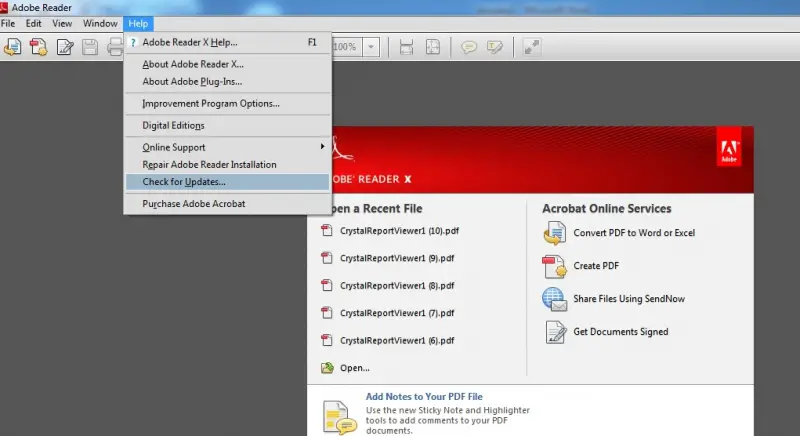
Task: Click the Adobe Reader title bar icon
Action: point(4,7)
